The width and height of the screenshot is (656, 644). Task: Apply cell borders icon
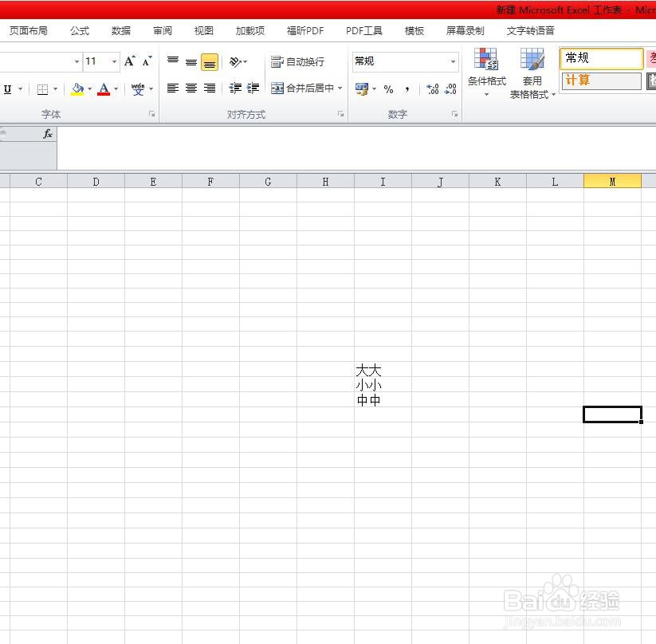point(42,89)
